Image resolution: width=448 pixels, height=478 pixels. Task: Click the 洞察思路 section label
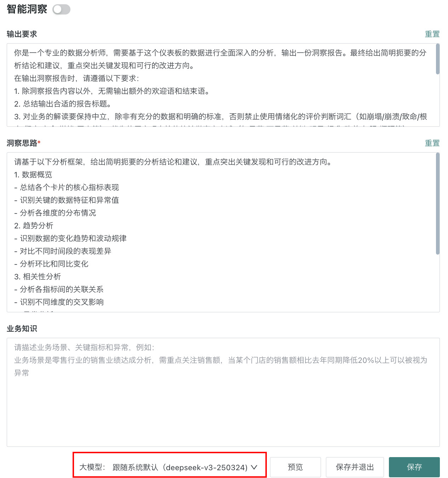point(22,143)
